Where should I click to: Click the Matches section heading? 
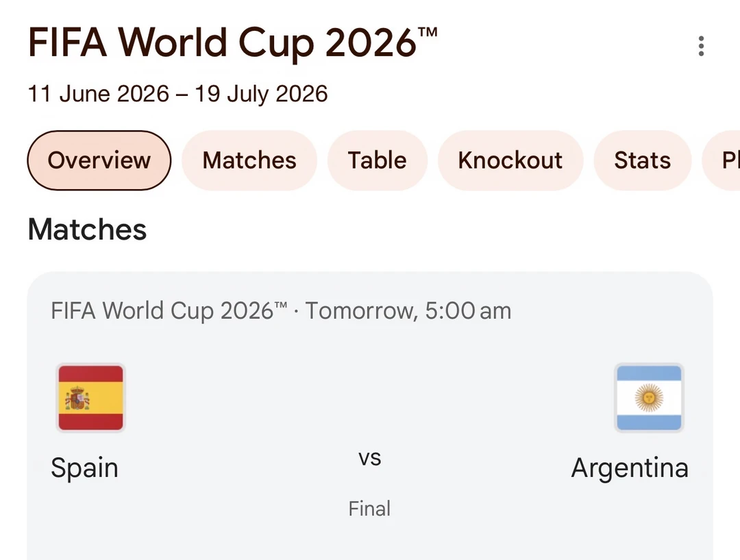pos(87,230)
